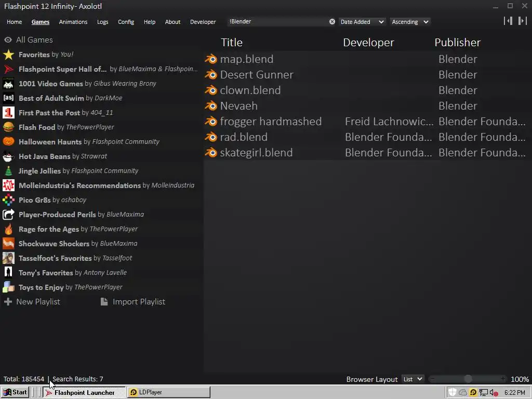Click the Tony's Favorites icon
532x399 pixels.
[8, 273]
